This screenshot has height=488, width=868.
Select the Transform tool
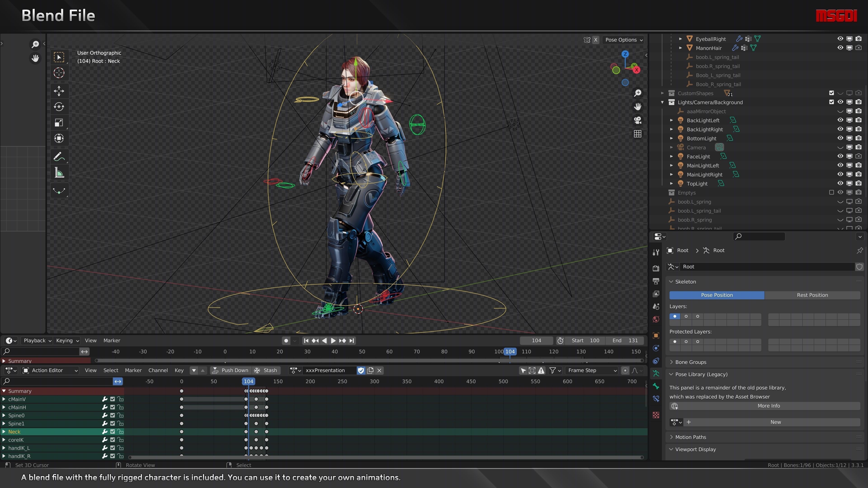(x=59, y=138)
